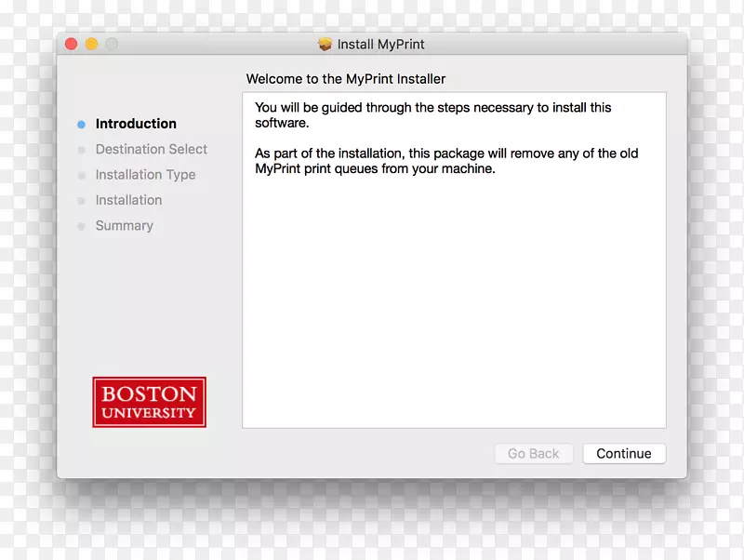Jump to the Summary step label
This screenshot has width=744, height=560.
point(124,226)
